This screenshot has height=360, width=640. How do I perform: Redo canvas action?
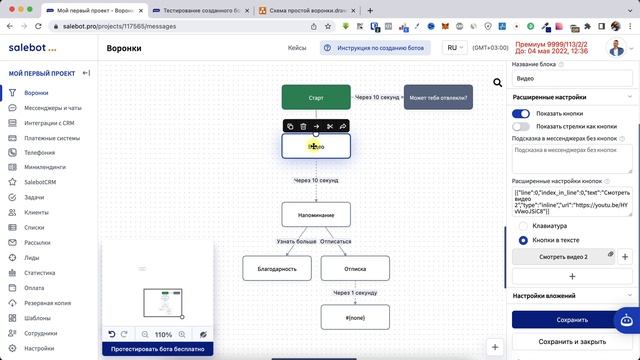tap(124, 334)
